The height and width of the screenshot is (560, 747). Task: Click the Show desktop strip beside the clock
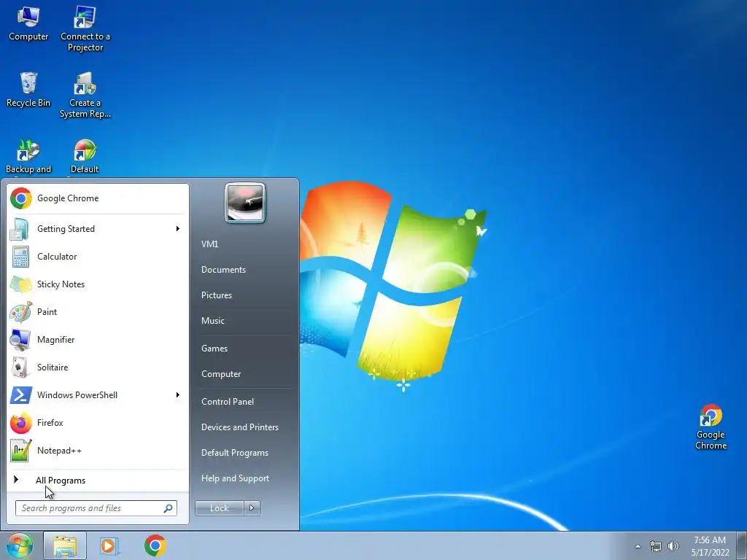point(741,545)
